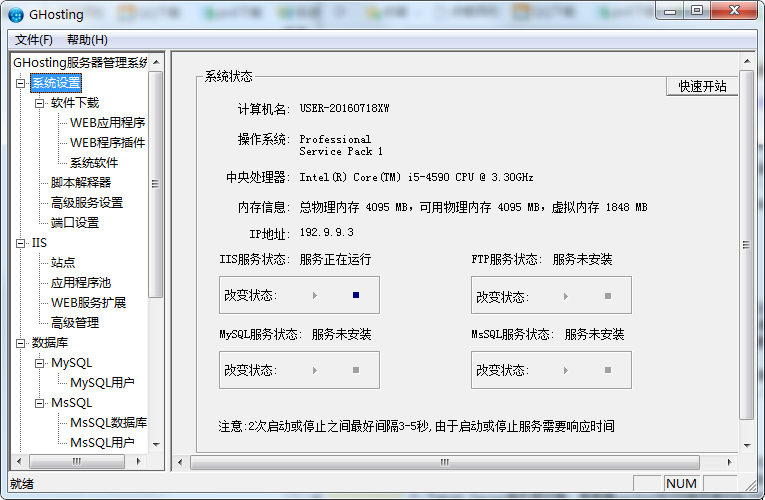Open 应用程序池 under IIS
Screen dimensions: 765x500
click(x=81, y=283)
